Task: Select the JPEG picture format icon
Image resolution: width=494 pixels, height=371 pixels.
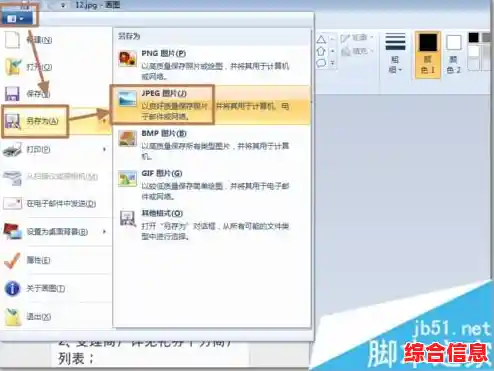Action: pyautogui.click(x=128, y=99)
